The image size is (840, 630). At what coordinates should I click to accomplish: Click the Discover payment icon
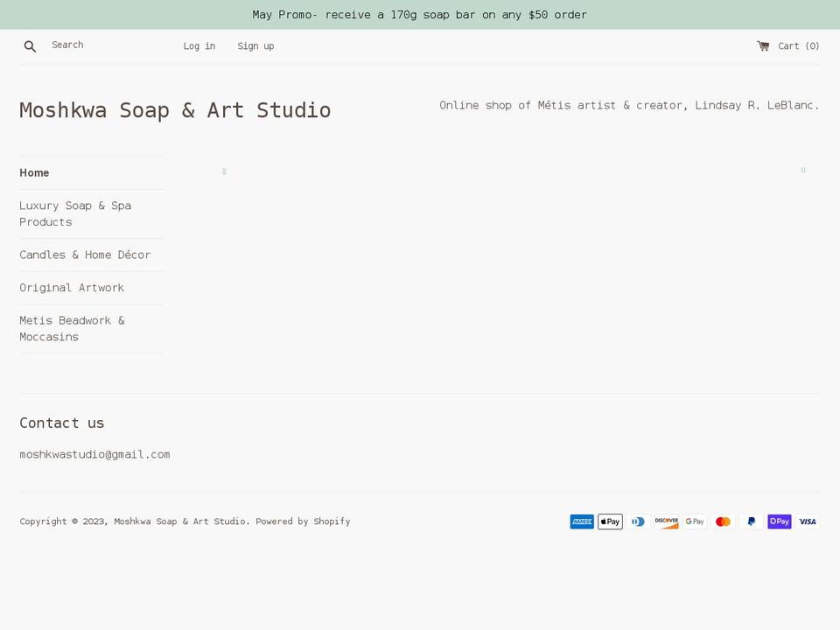click(666, 521)
